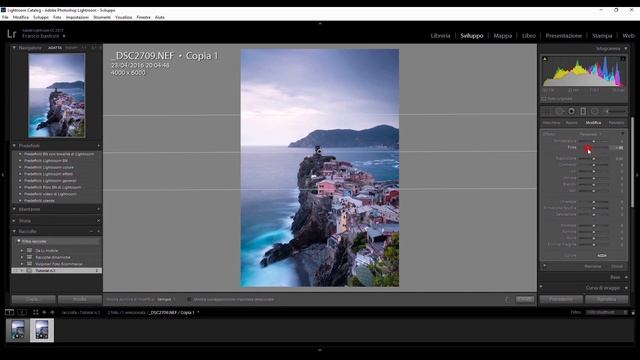The width and height of the screenshot is (640, 360).
Task: Click Chiudi in the filter adjustment panel
Action: click(x=617, y=266)
